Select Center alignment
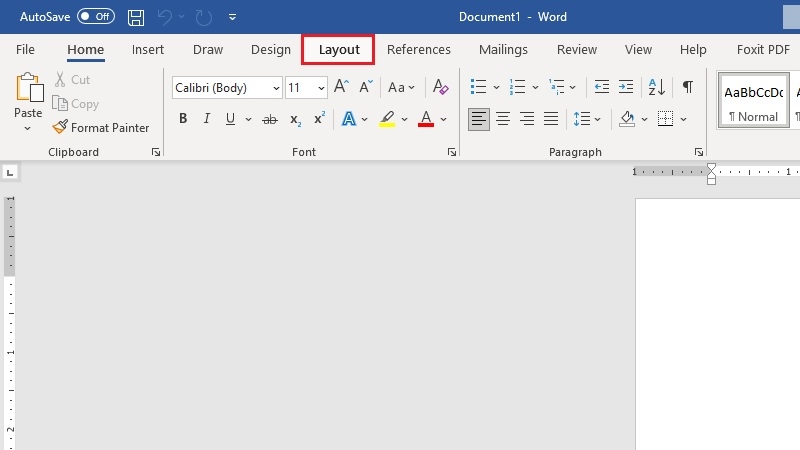Viewport: 800px width, 450px height. click(503, 119)
